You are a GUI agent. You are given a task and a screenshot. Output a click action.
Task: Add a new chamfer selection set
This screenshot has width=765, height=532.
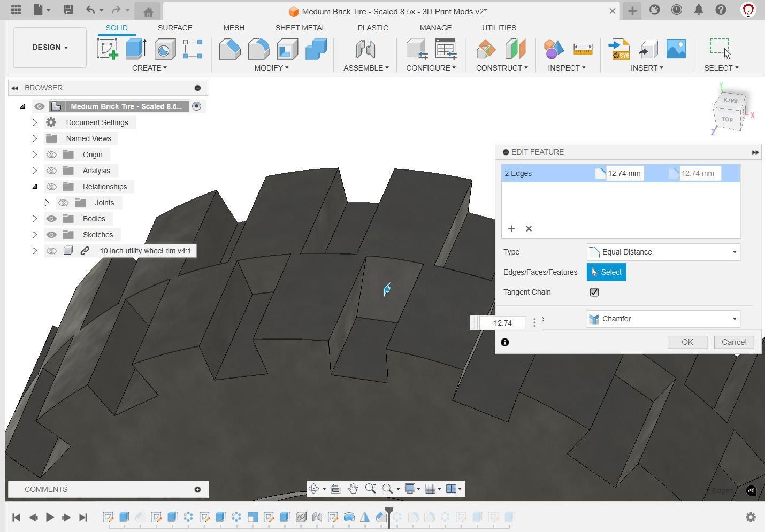[x=511, y=229]
